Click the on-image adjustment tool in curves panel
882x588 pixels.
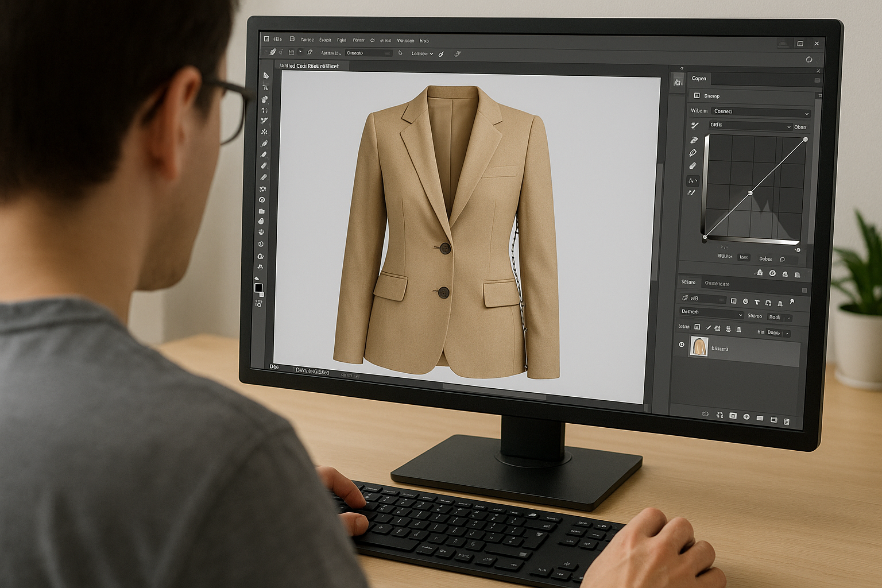[694, 125]
